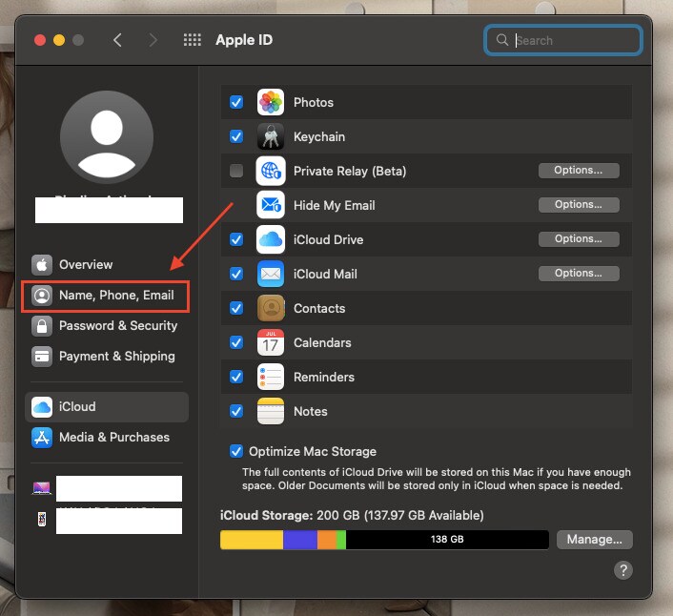The height and width of the screenshot is (616, 673).
Task: Click the credit card icon beside Payment & Shipping
Action: pyautogui.click(x=42, y=357)
